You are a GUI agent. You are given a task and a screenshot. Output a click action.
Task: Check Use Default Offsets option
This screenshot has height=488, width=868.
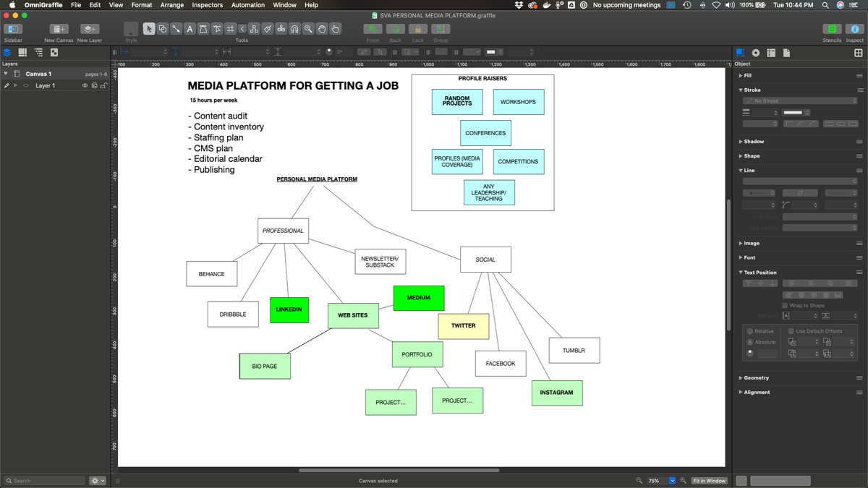tap(791, 331)
